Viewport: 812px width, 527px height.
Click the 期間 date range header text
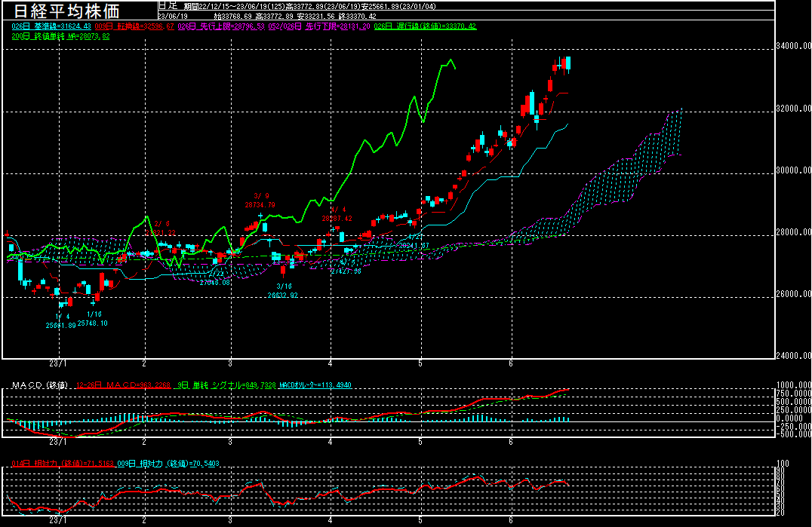pos(310,7)
